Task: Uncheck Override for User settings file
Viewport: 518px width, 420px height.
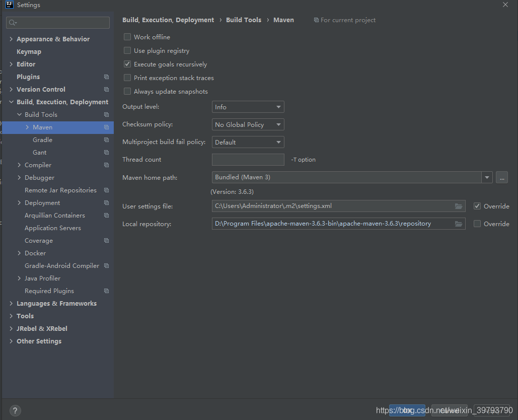Action: 477,206
